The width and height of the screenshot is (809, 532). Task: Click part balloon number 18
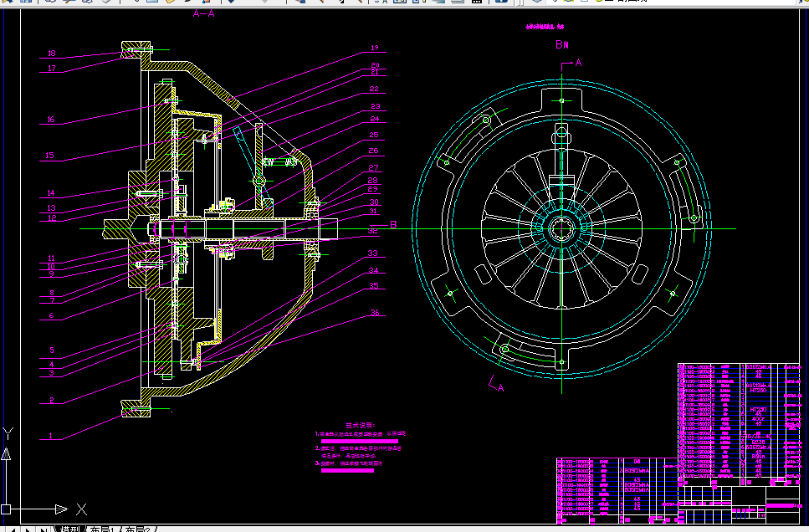tap(52, 54)
